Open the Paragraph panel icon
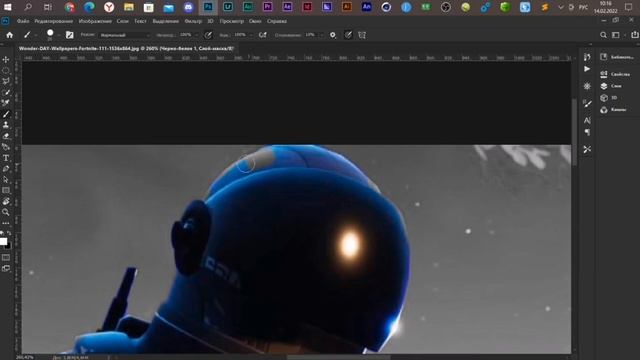This screenshot has width=640, height=360. 587,132
